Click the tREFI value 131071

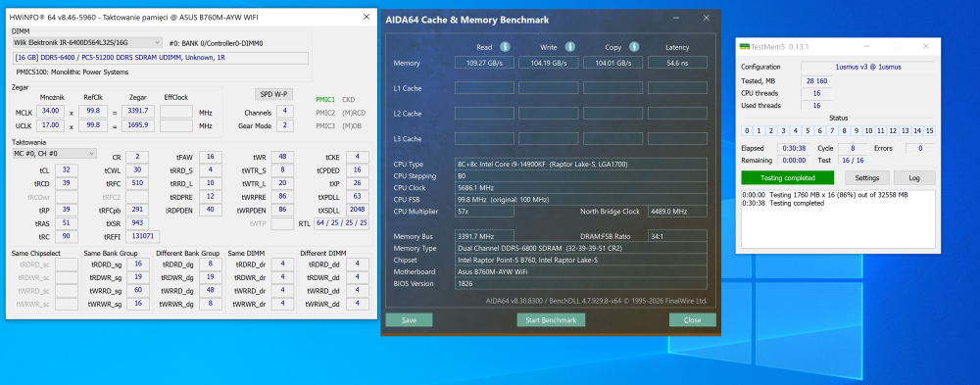[142, 236]
